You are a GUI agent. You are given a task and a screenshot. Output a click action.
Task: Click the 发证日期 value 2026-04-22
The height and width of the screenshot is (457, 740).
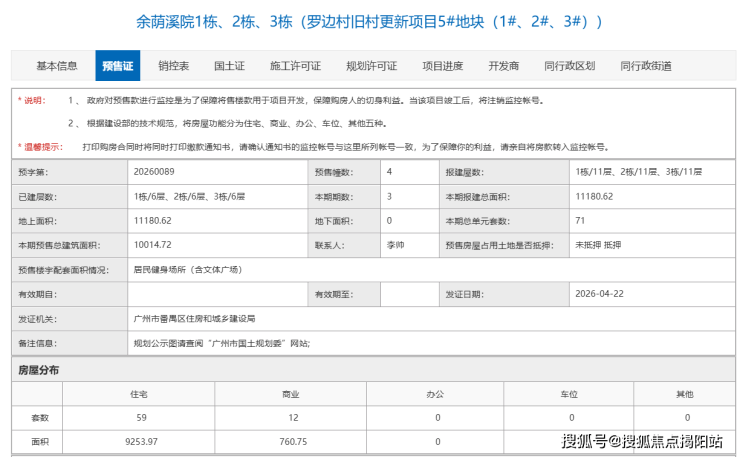(599, 294)
